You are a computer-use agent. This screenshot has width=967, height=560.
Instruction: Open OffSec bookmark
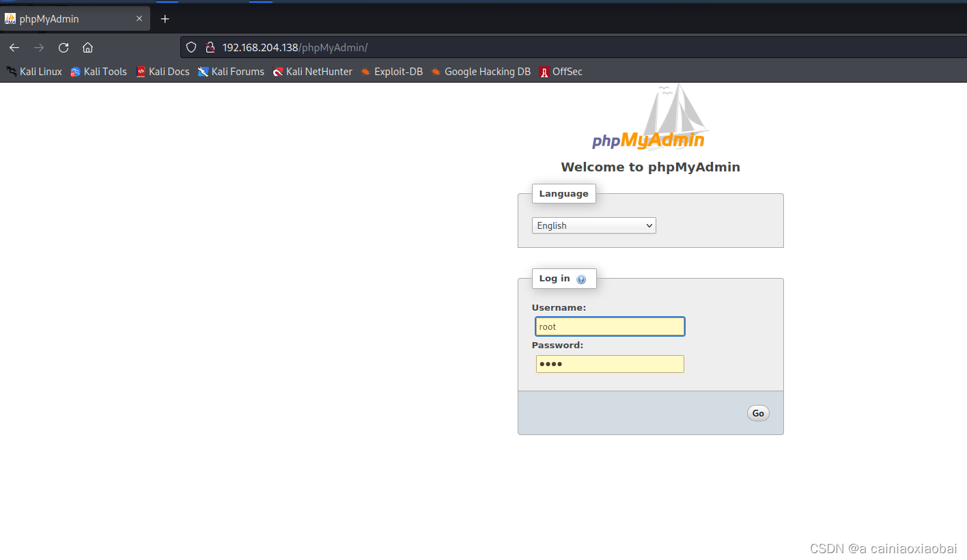561,72
